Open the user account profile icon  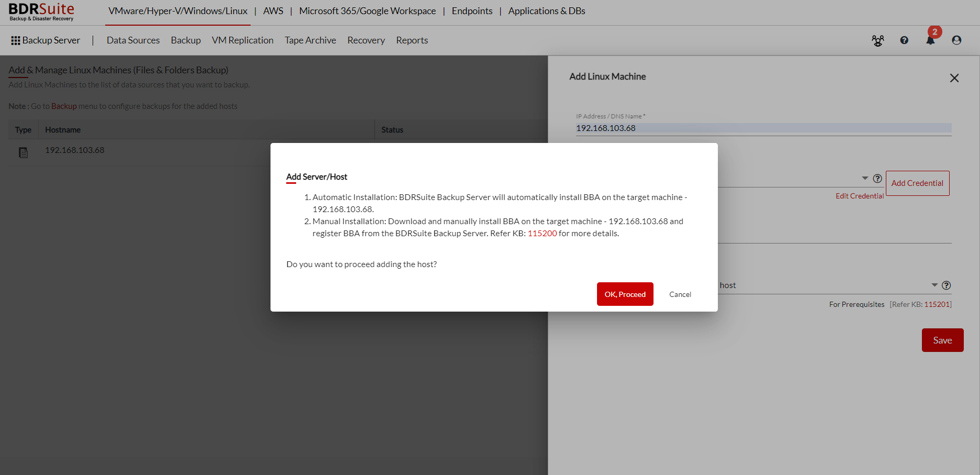point(956,40)
